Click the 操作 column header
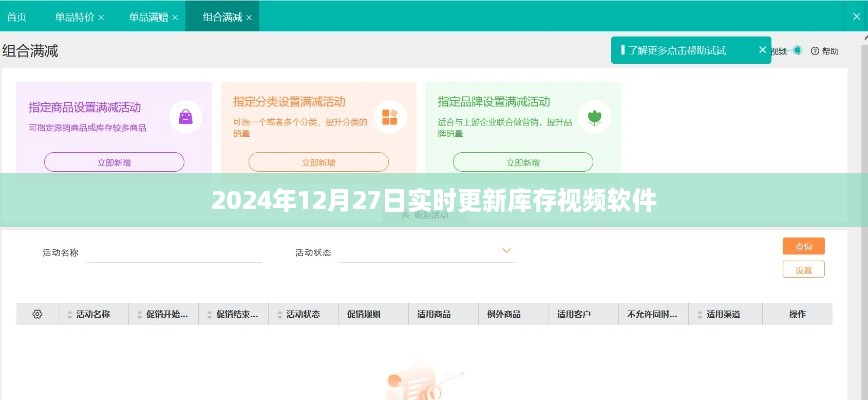 [x=797, y=314]
